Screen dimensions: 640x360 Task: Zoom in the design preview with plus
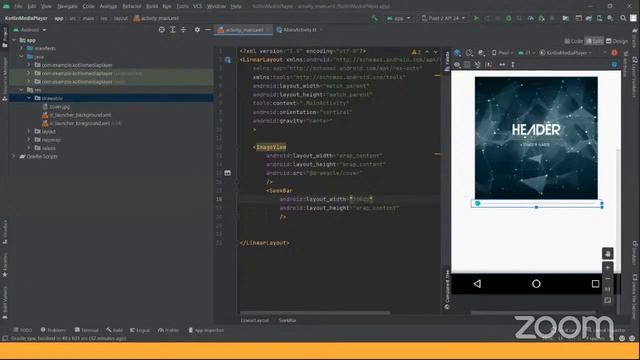tap(607, 268)
